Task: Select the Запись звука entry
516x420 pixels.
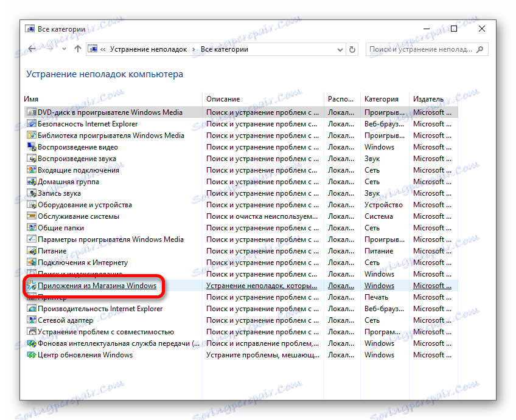Action: 59,193
